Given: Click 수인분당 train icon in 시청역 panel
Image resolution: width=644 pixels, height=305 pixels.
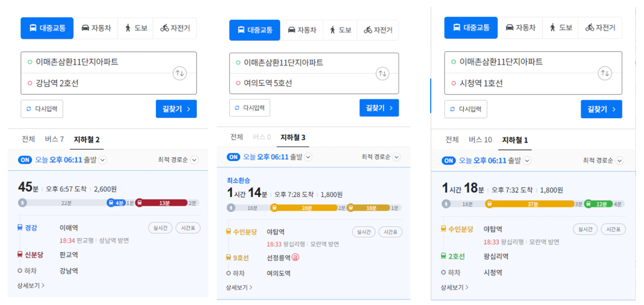Looking at the screenshot, I should pyautogui.click(x=443, y=229).
